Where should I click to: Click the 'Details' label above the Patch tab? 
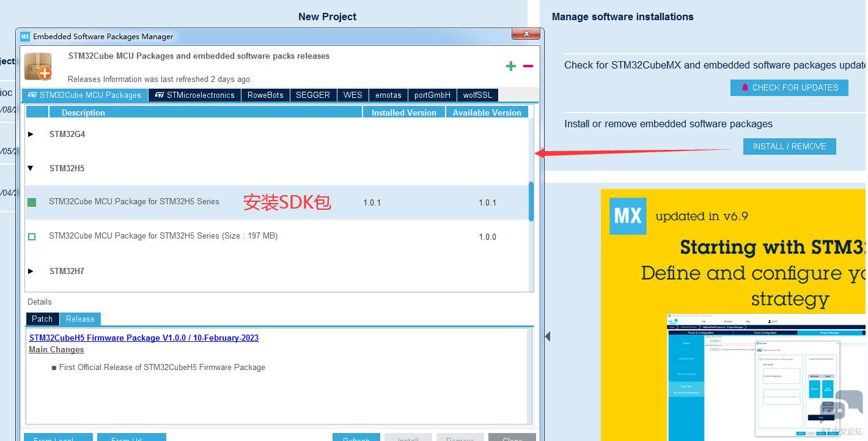40,302
